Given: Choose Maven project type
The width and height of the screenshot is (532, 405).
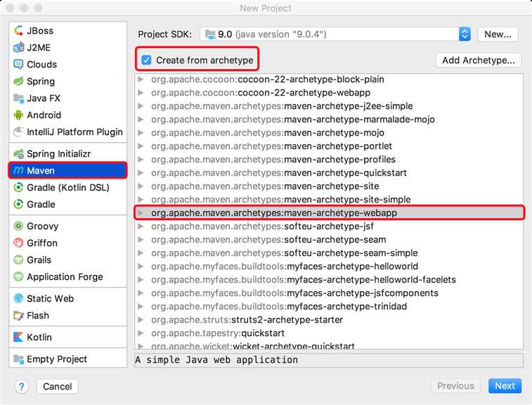Looking at the screenshot, I should pyautogui.click(x=68, y=171).
